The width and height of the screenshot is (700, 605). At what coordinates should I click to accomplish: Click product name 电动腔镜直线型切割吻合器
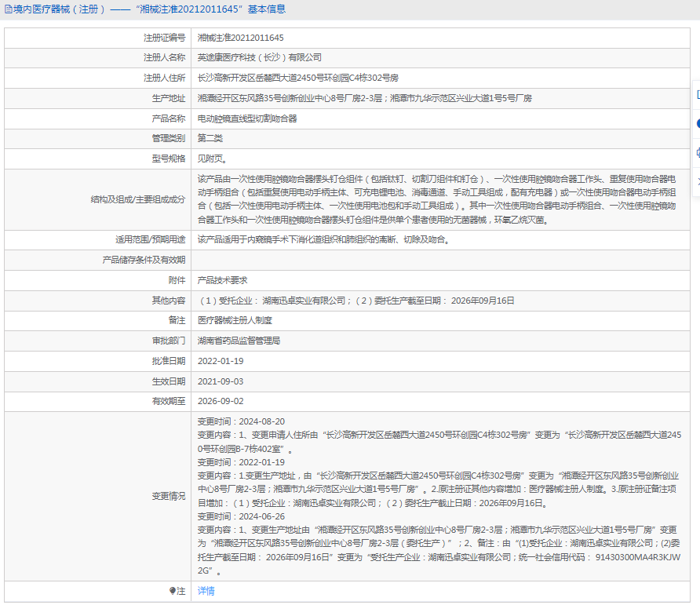point(247,118)
